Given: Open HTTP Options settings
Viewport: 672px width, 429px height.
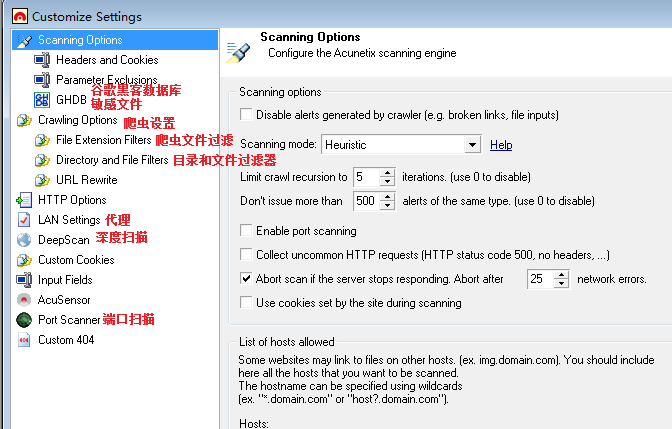Looking at the screenshot, I should coord(72,200).
